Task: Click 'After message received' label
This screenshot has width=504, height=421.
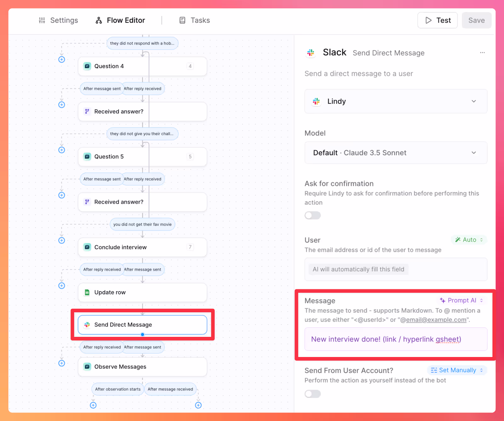Action: tap(170, 389)
